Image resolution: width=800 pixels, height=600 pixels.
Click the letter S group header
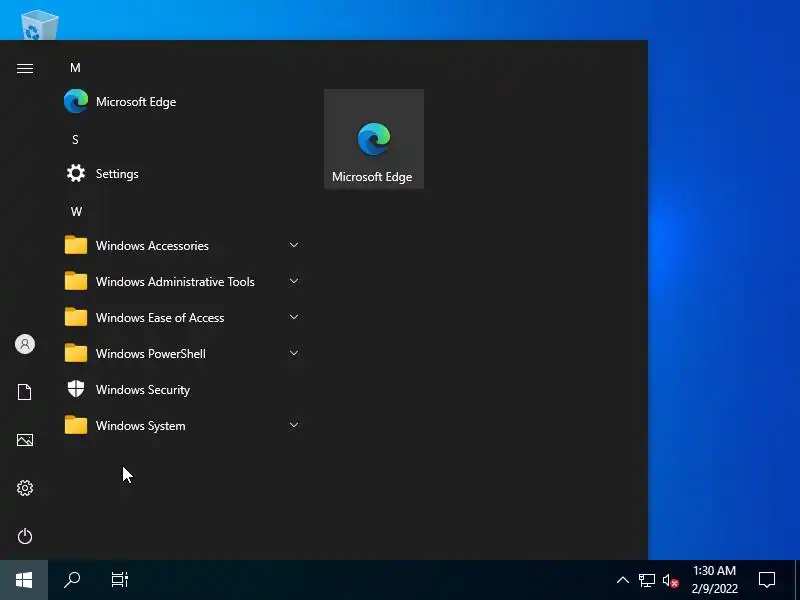(x=75, y=140)
